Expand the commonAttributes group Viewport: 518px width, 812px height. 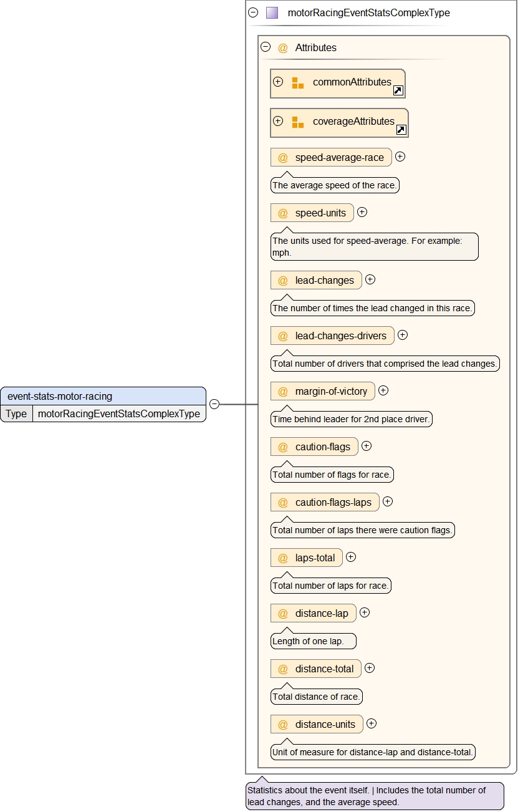coord(278,82)
